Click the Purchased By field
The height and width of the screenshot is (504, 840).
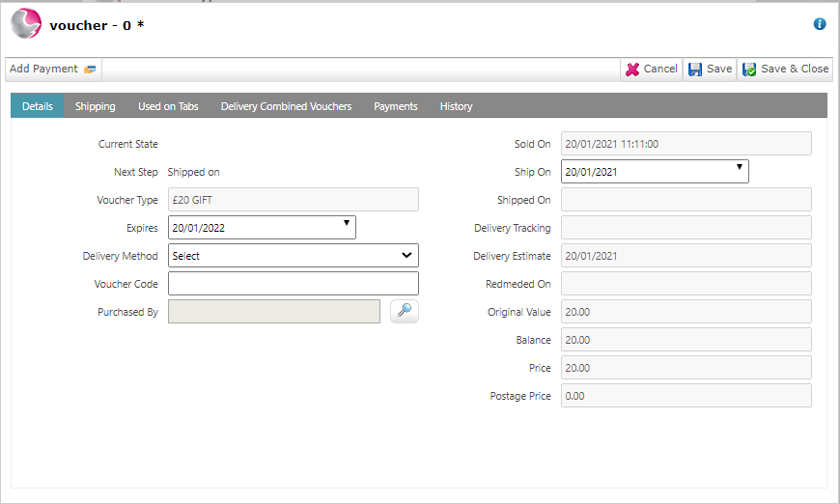point(274,311)
